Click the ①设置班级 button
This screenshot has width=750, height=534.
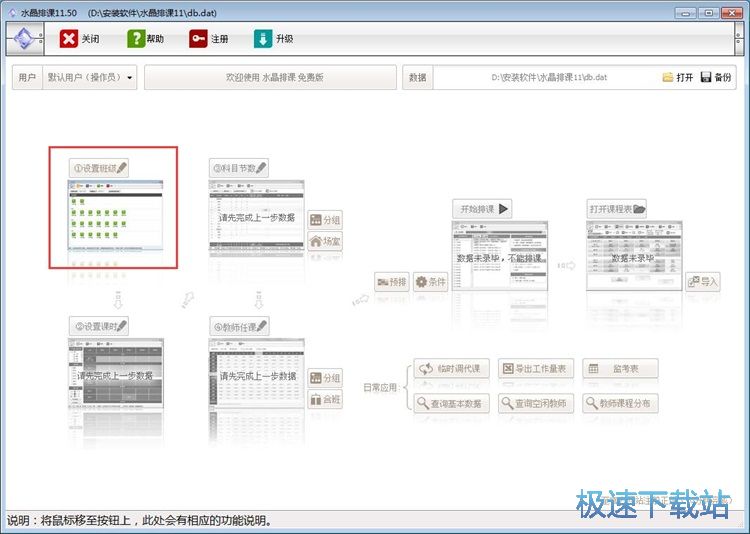pyautogui.click(x=99, y=168)
